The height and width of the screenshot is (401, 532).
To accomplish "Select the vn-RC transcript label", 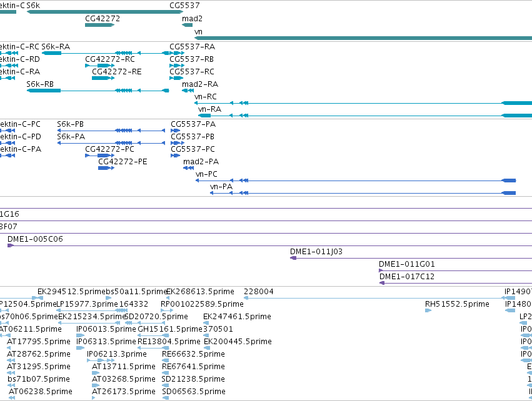I will coord(206,97).
